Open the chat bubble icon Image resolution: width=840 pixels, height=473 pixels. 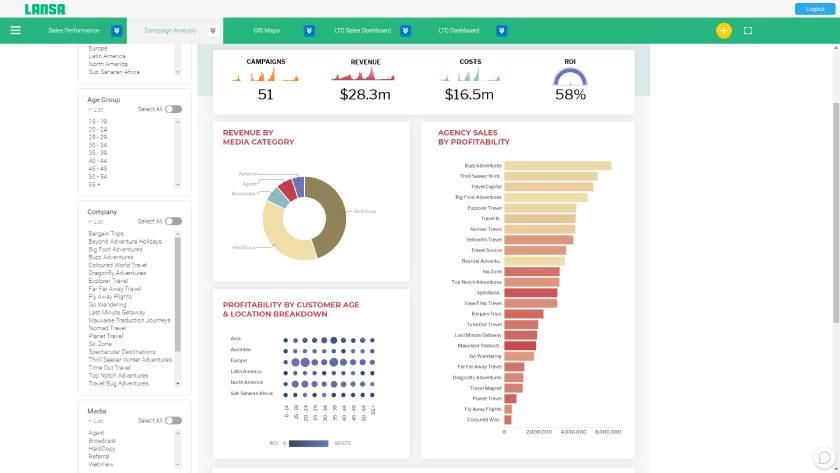pyautogui.click(x=824, y=458)
